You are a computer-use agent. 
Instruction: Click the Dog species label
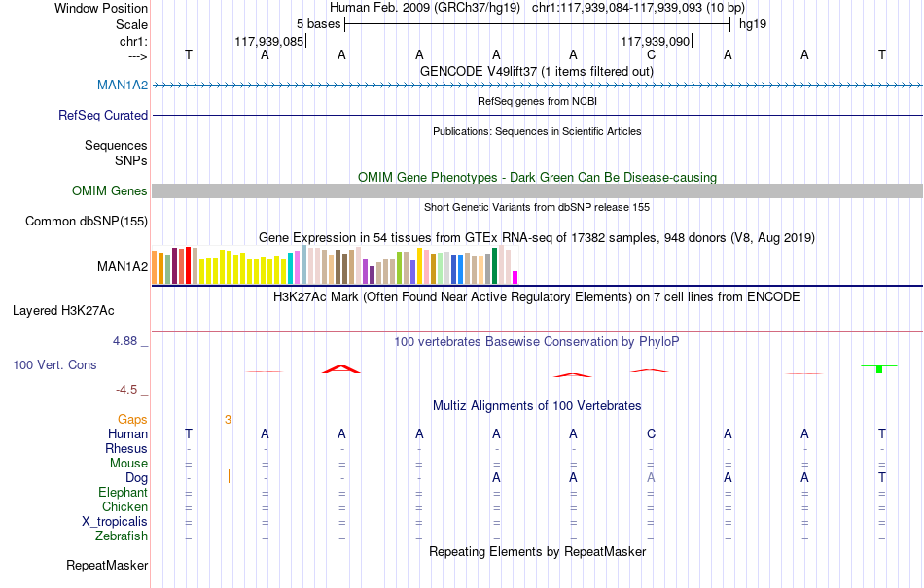(137, 478)
